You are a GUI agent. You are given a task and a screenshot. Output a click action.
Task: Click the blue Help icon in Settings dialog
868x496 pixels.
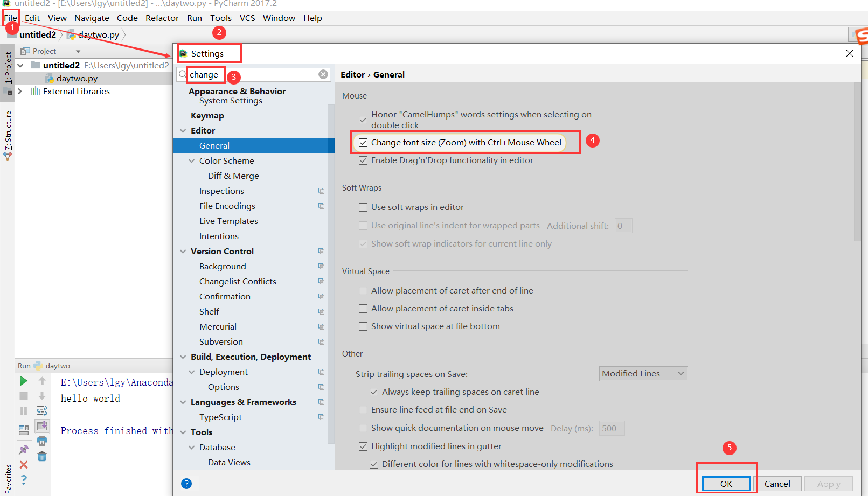click(x=186, y=484)
